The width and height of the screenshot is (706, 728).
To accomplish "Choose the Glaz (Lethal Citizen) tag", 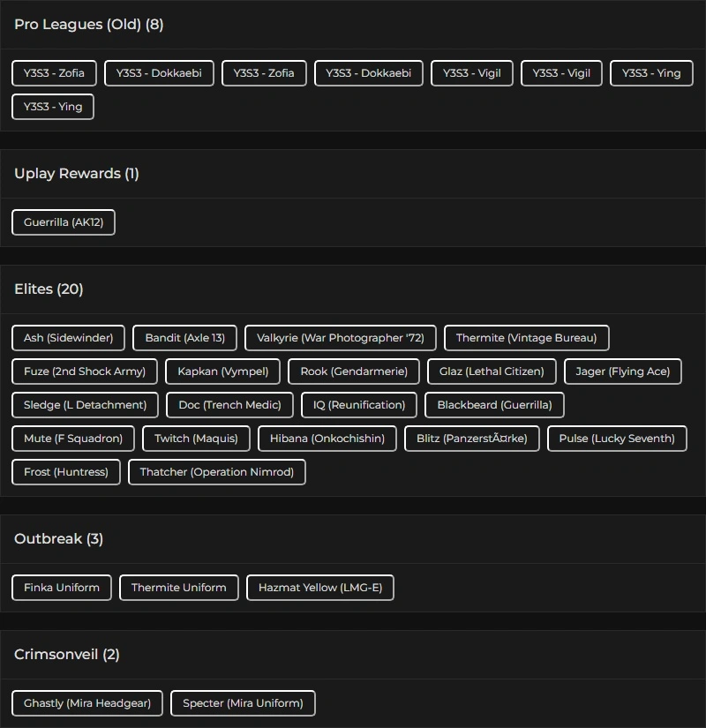I will click(x=492, y=372).
